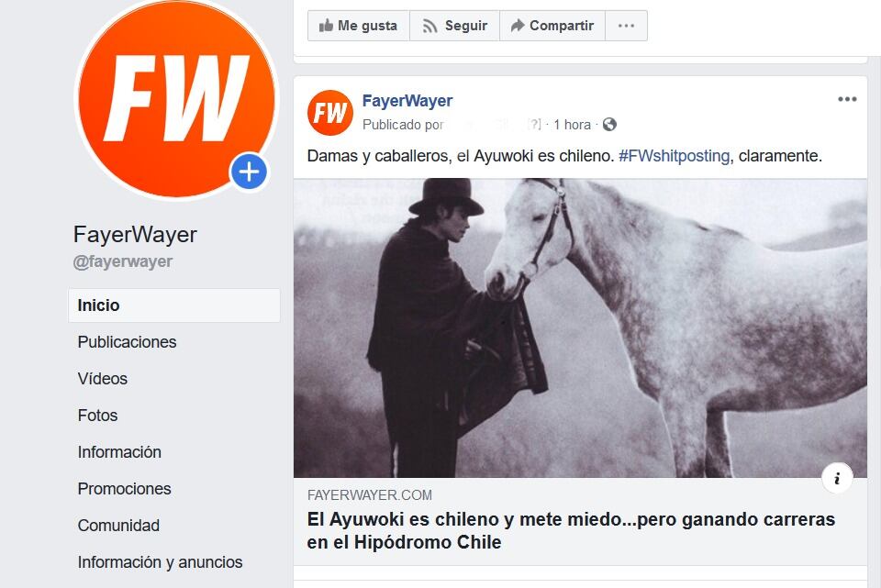This screenshot has width=881, height=588.
Task: Click the blue plus badge on profile picture
Action: click(249, 172)
